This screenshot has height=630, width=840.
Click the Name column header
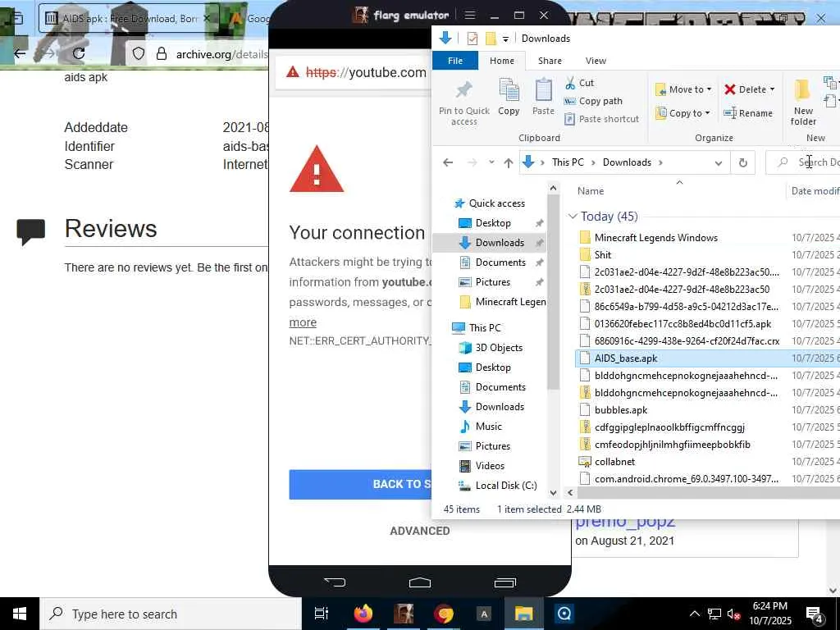tap(591, 191)
